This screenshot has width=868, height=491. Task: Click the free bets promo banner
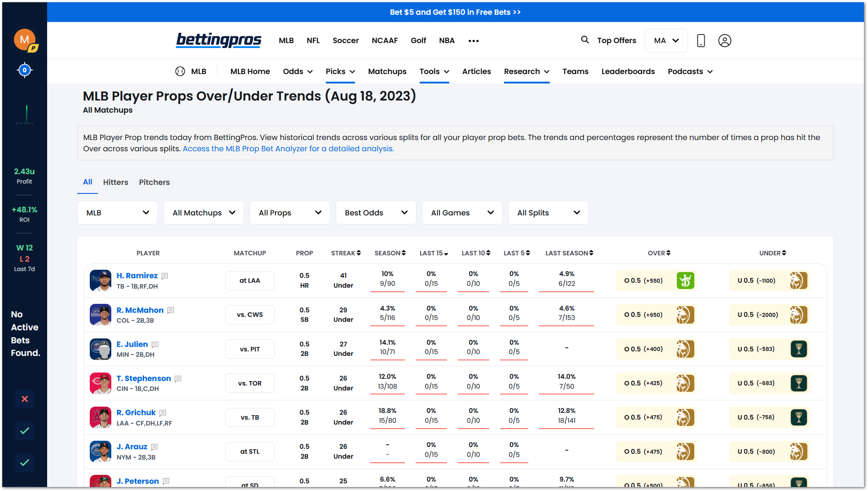[455, 12]
